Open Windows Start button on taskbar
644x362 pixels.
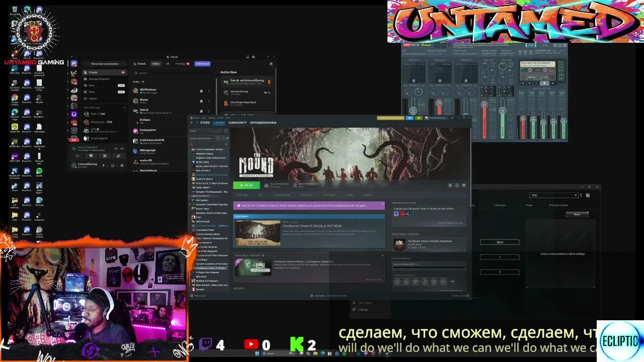coord(257,353)
